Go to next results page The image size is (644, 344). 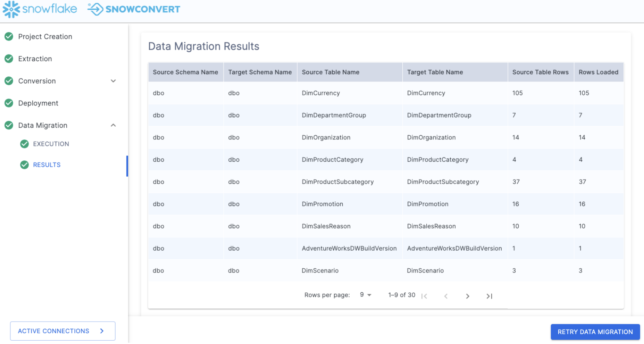467,296
